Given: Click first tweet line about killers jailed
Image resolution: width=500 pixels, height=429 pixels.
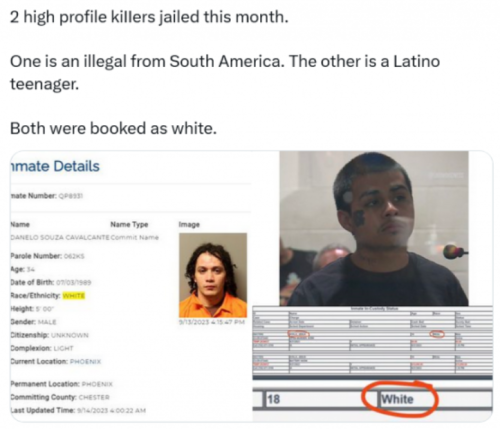Looking at the screenshot, I should tap(149, 17).
